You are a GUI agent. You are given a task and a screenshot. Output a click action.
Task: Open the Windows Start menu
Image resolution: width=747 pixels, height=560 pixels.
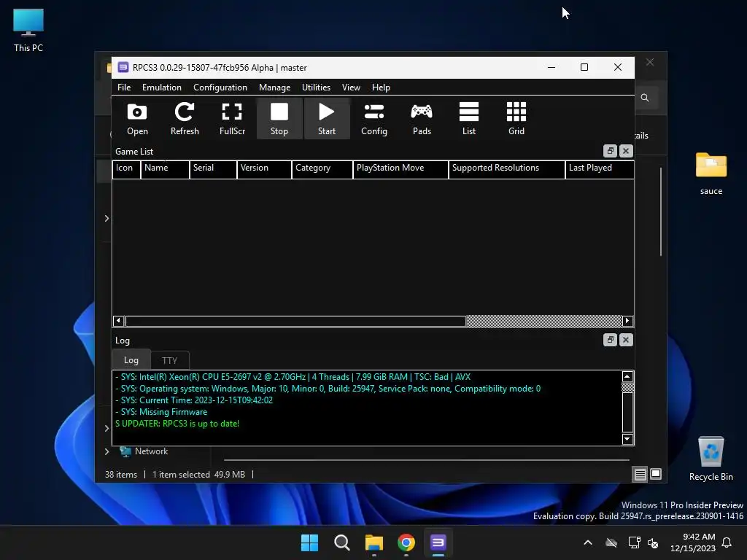pos(309,542)
